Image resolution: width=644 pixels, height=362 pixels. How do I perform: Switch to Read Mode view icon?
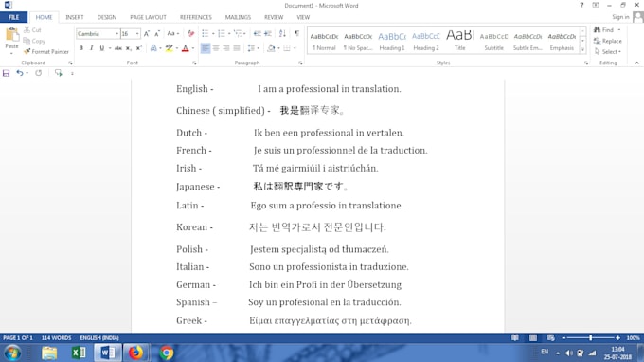click(x=515, y=338)
